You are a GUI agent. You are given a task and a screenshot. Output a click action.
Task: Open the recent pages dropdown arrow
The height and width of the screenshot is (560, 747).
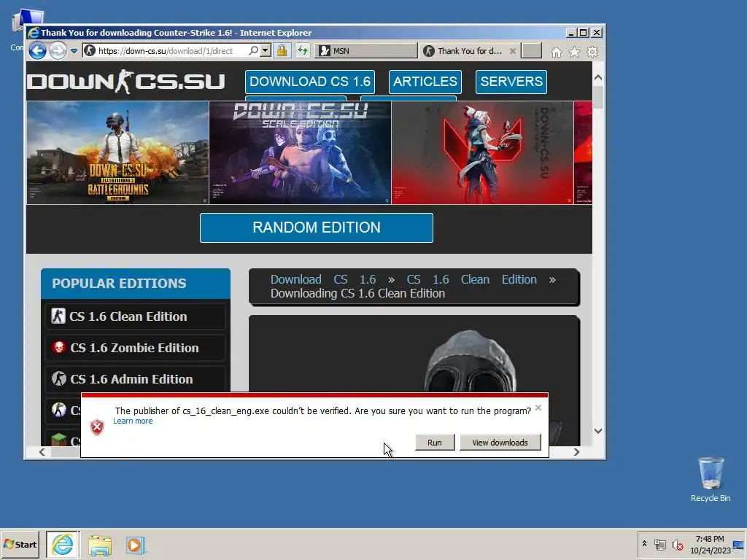74,51
